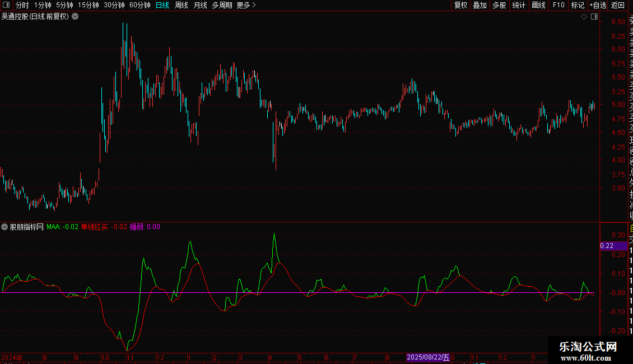
Task: Click the 6.50 price axis label
Action: 618,22
